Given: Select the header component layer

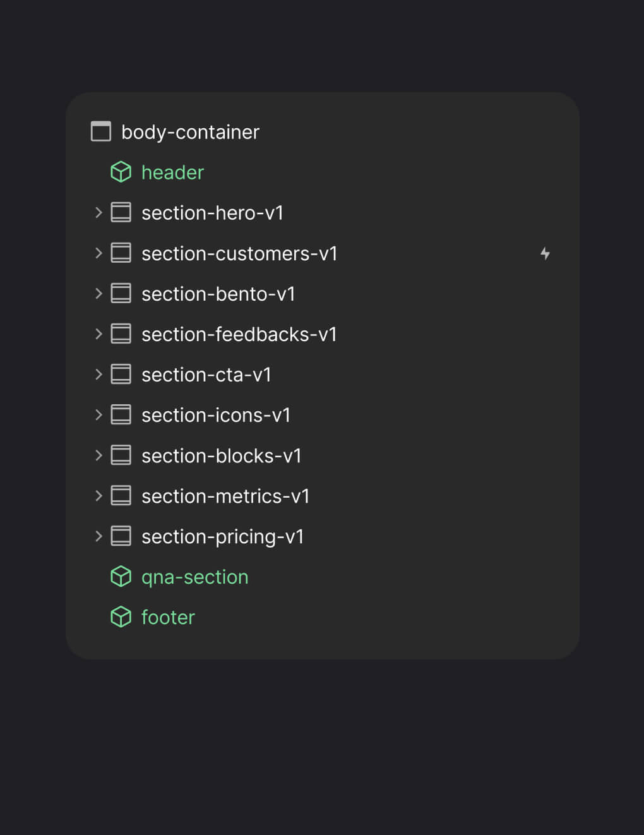Looking at the screenshot, I should [x=172, y=172].
